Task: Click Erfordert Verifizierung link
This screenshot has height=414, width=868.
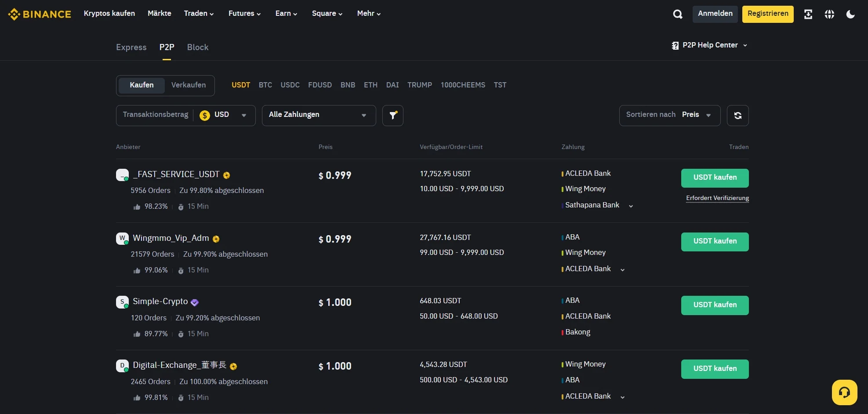Action: pos(718,198)
